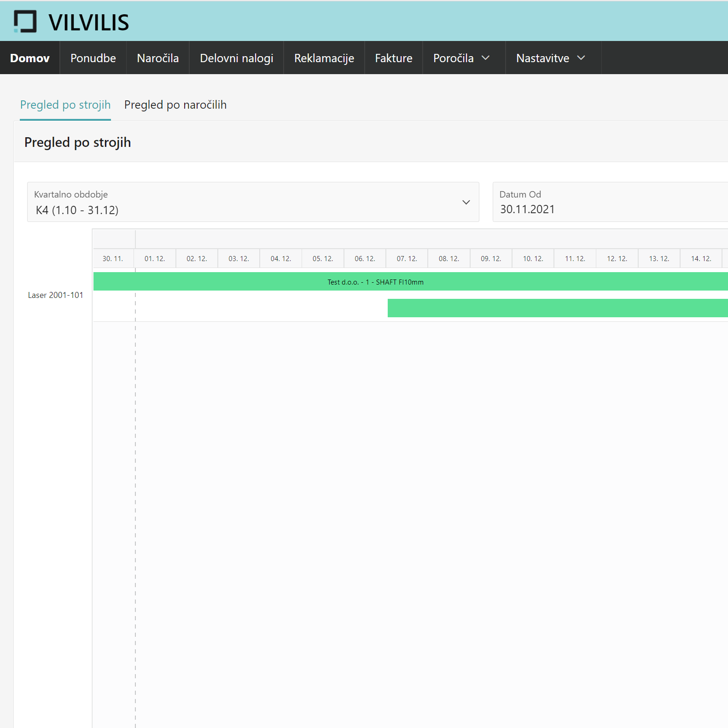728x728 pixels.
Task: Click the VILVILIS brand name text
Action: coord(89,23)
